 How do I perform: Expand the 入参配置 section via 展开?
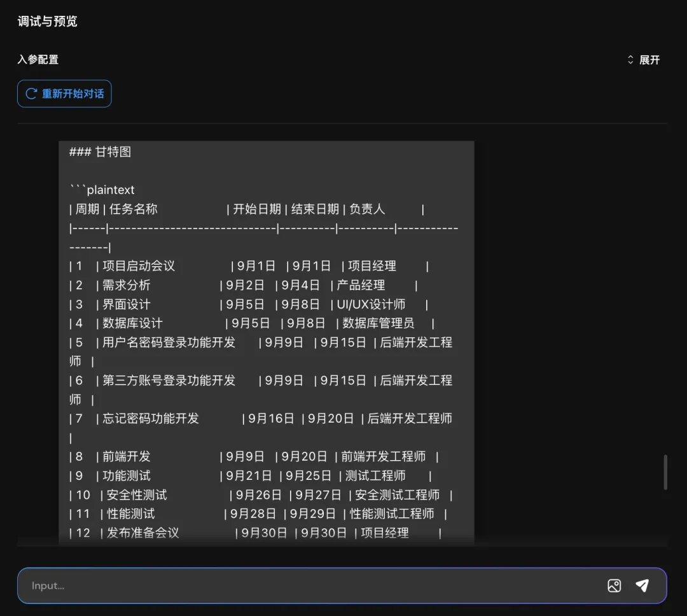[643, 60]
